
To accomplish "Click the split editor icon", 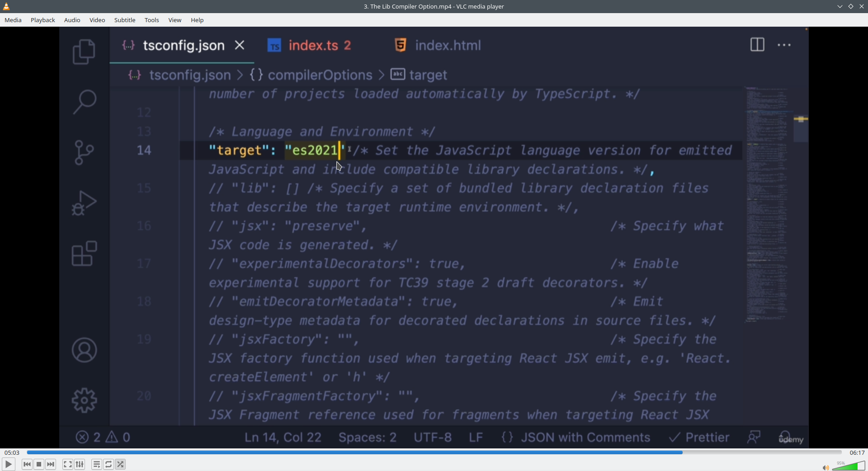I will pos(757,45).
